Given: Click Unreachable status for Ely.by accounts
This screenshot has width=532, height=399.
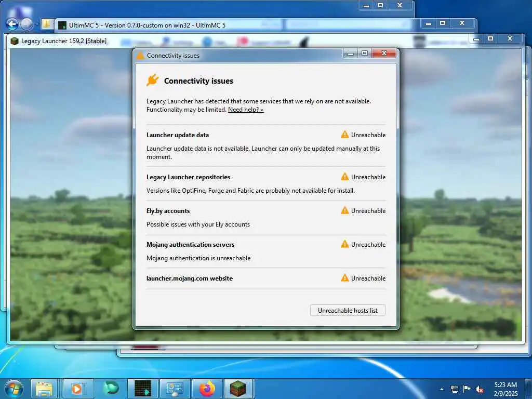Looking at the screenshot, I should click(x=368, y=211).
